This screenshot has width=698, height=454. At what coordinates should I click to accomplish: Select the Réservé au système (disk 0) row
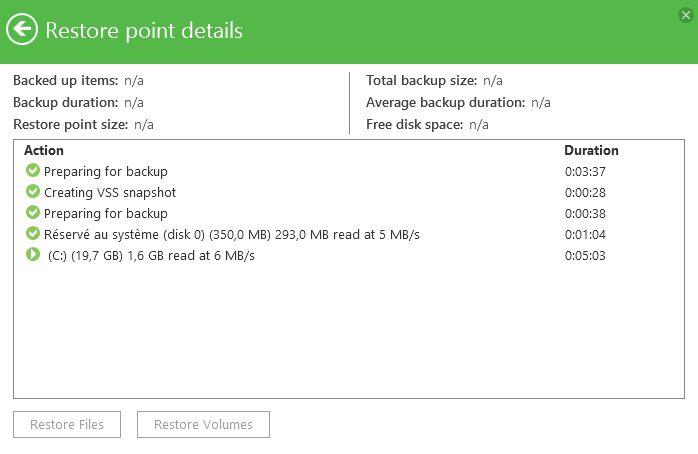[231, 235]
